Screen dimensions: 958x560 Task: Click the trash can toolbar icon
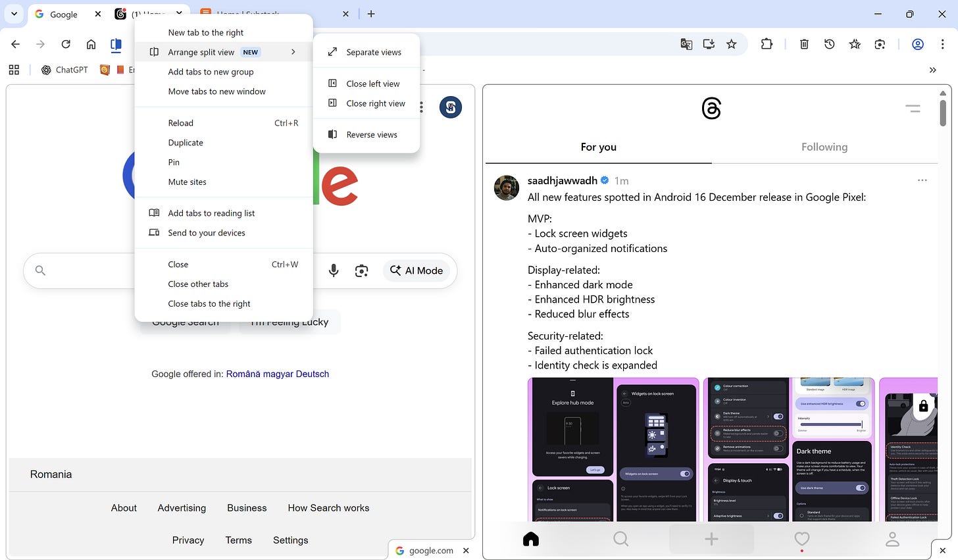tap(804, 44)
